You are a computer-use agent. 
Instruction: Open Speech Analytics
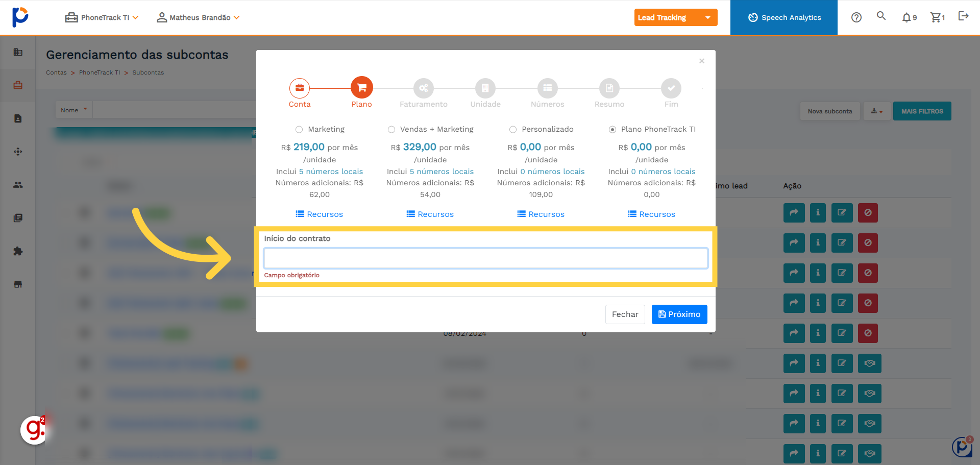pyautogui.click(x=784, y=17)
